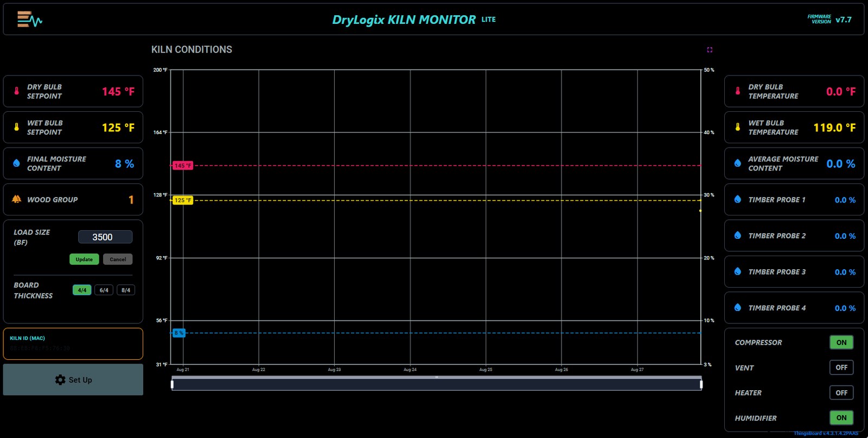Toggle the Heater OFF switch
Screen dimensions: 868x438
pos(841,392)
